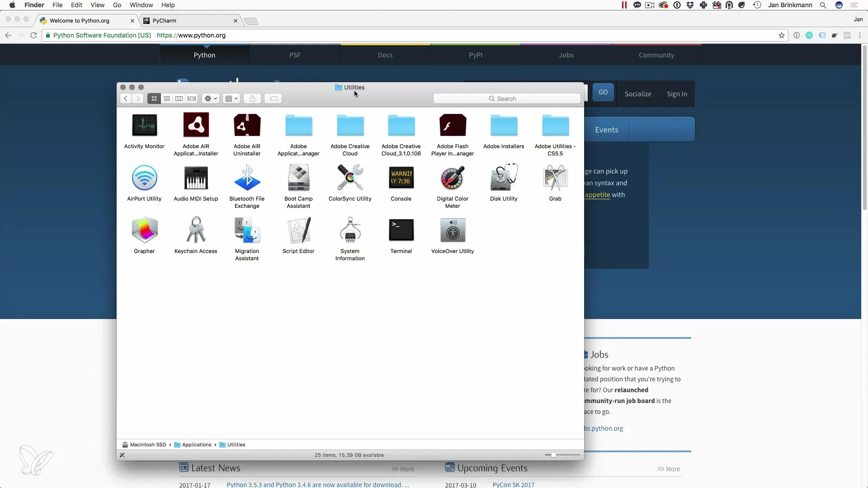The height and width of the screenshot is (488, 868).
Task: Click the Finder Share button
Action: coord(253,99)
